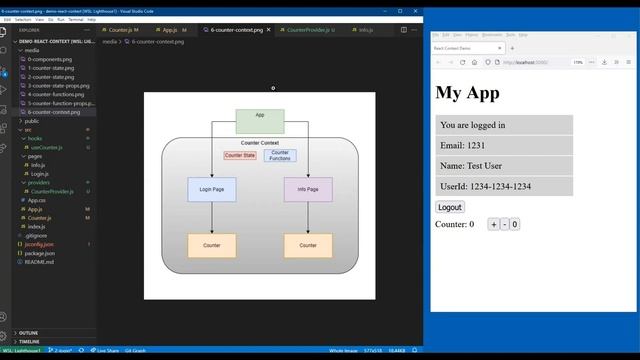This screenshot has height=360, width=640.
Task: Open Source Control view in the activity bar
Action: (x=3, y=71)
